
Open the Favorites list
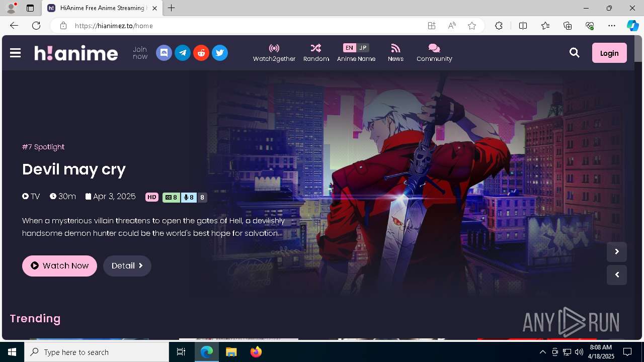545,26
